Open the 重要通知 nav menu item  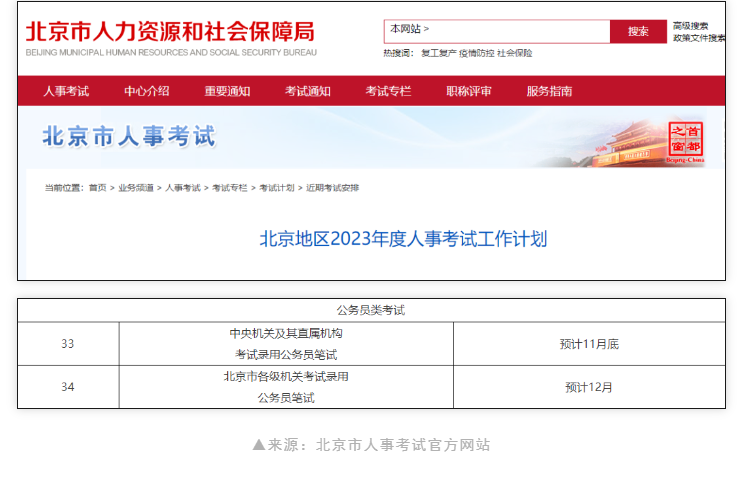point(227,91)
